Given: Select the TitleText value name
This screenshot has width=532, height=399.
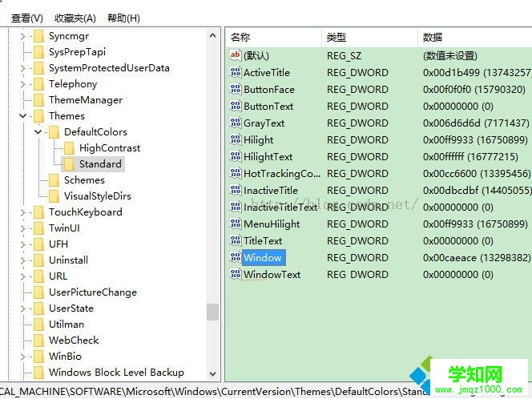Looking at the screenshot, I should [263, 241].
